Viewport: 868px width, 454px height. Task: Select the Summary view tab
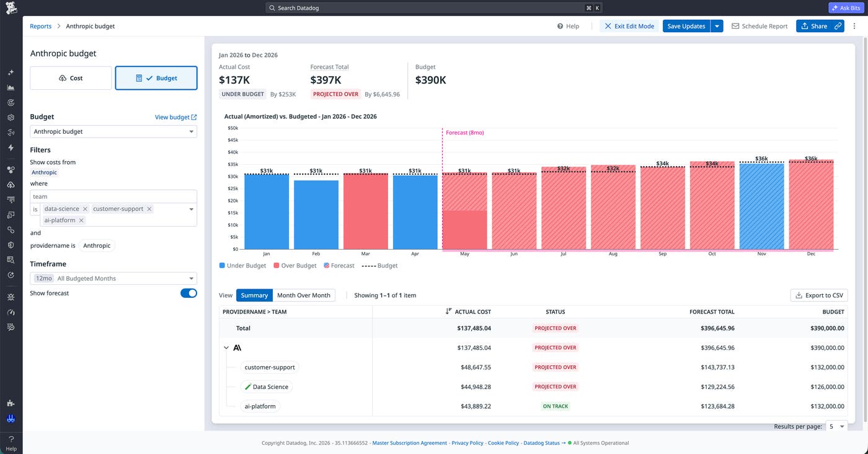pyautogui.click(x=254, y=295)
